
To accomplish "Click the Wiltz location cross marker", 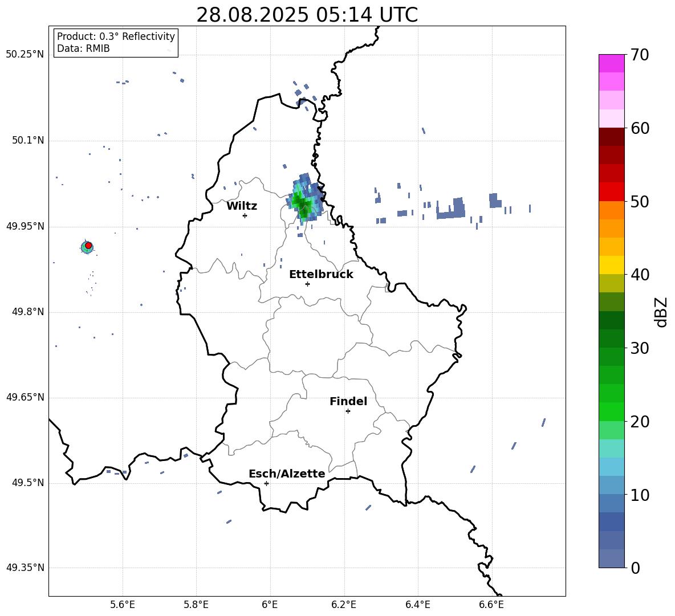I will coord(245,215).
